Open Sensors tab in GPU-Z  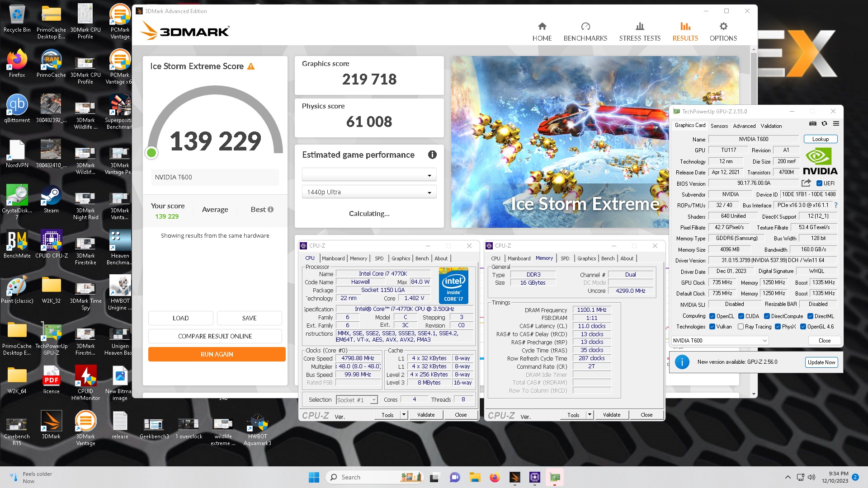click(719, 126)
